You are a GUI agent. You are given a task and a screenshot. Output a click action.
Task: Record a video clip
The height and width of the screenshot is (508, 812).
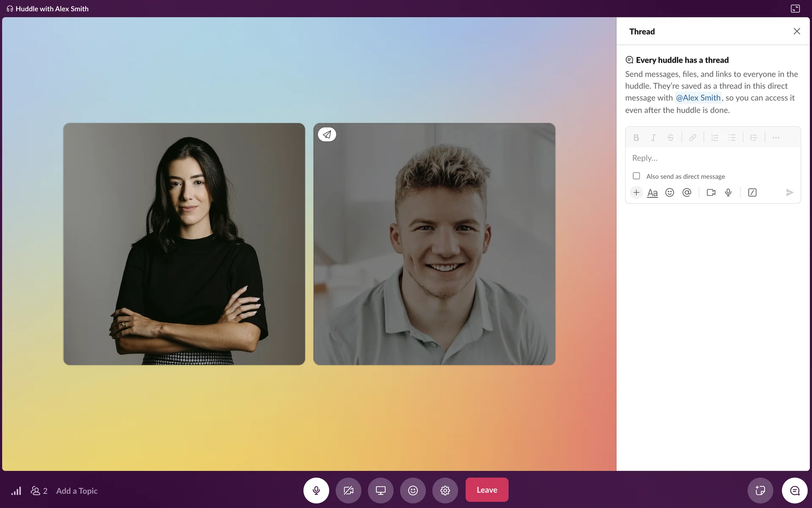pyautogui.click(x=711, y=193)
